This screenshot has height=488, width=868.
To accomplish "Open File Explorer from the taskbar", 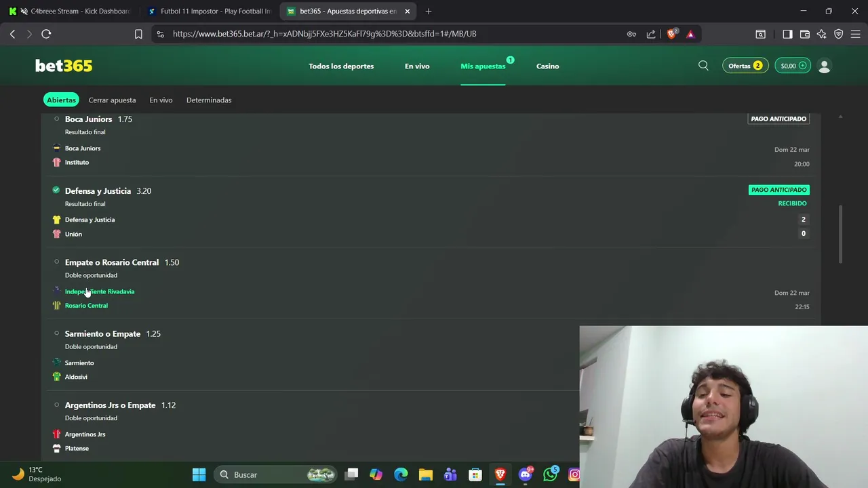I will click(x=425, y=474).
